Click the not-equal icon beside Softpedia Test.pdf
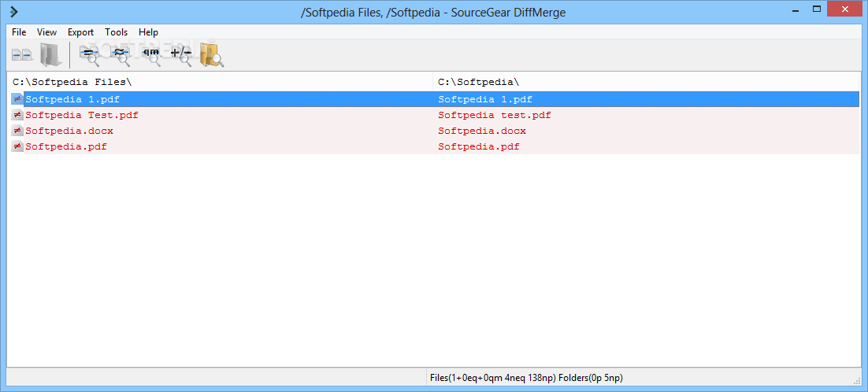 point(17,115)
